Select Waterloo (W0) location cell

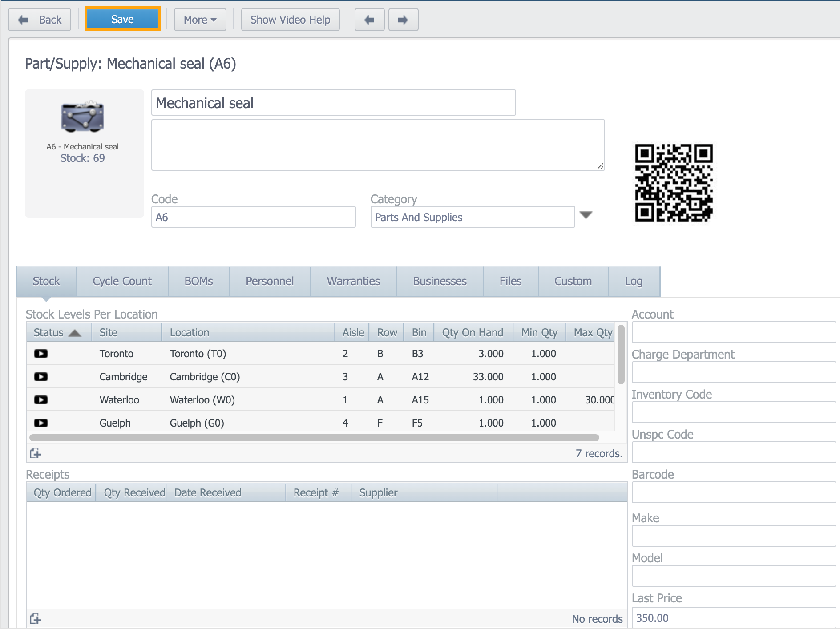click(202, 400)
